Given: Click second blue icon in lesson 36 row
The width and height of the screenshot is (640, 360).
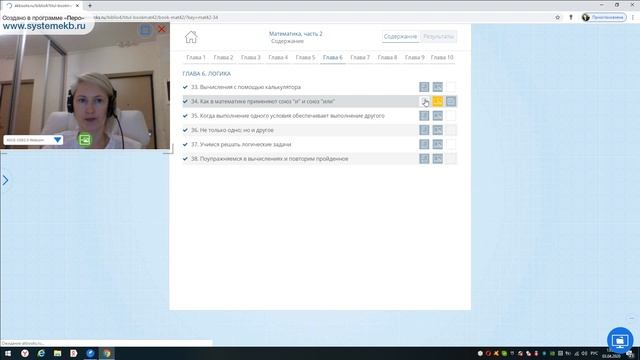Looking at the screenshot, I should pos(438,130).
